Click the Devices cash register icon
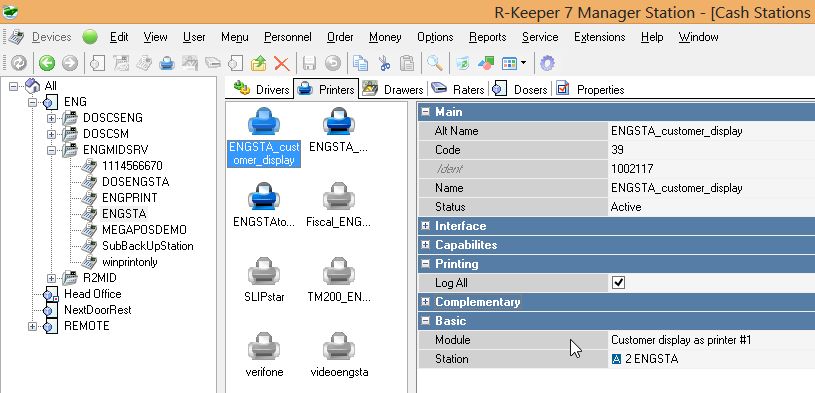Viewport: 815px width, 393px height. click(16, 37)
